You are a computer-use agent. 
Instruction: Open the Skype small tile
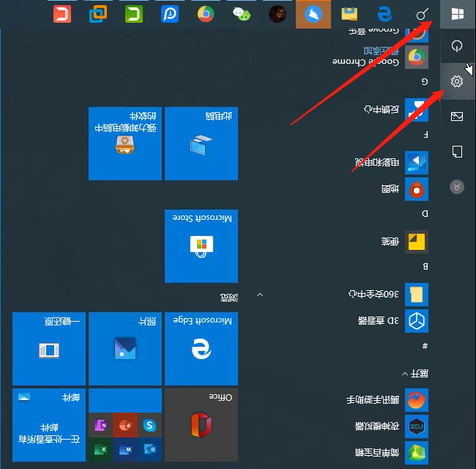point(149,425)
